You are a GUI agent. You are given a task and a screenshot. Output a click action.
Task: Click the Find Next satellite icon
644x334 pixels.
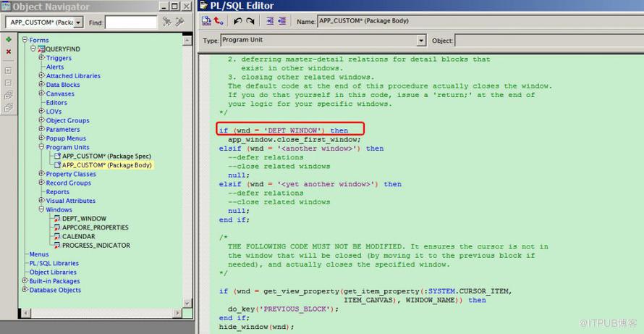[x=166, y=22]
